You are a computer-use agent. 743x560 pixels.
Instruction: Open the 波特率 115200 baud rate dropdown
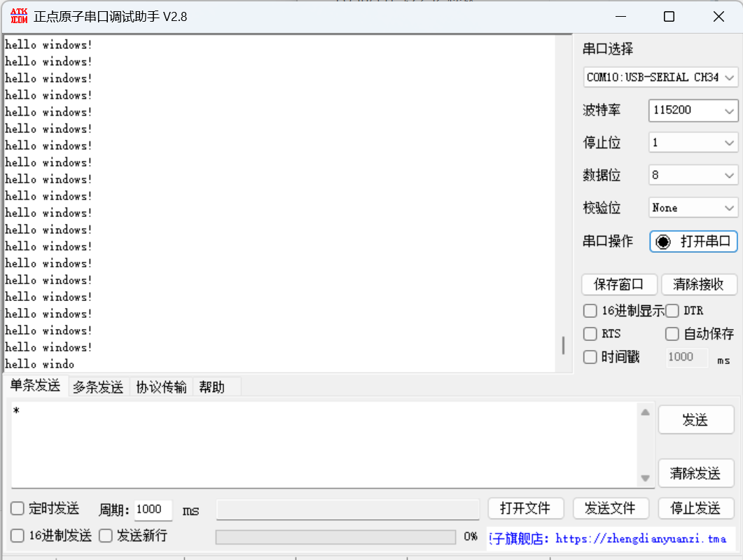(x=693, y=111)
